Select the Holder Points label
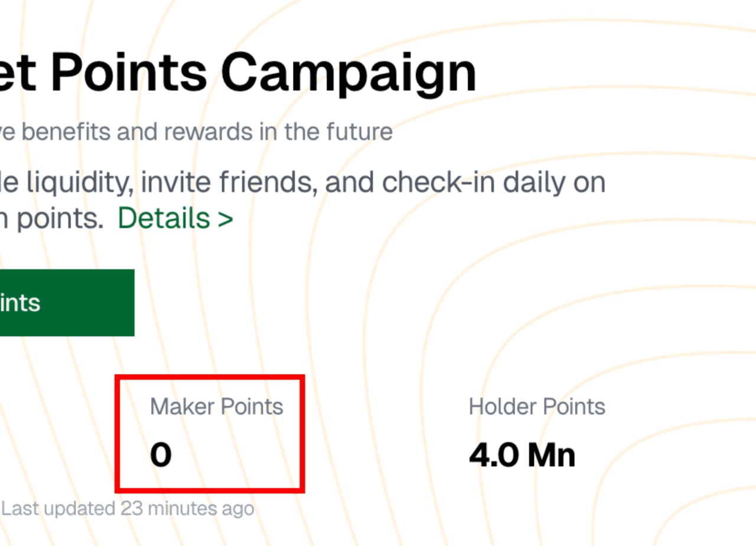 537,407
